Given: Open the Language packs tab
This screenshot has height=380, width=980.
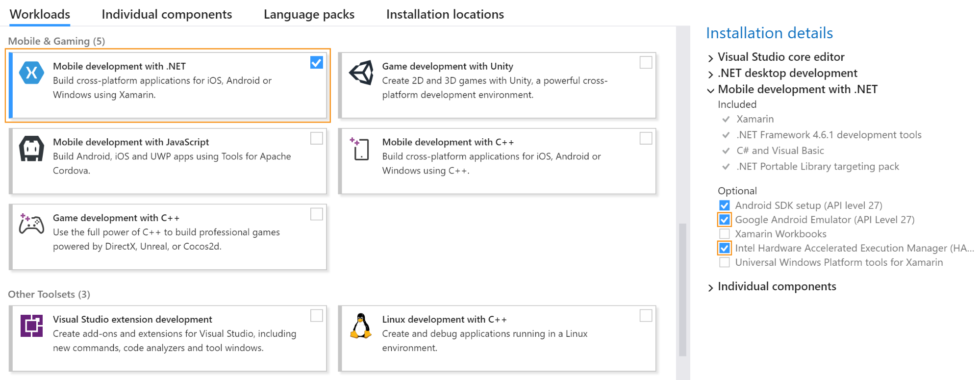Looking at the screenshot, I should pos(309,15).
